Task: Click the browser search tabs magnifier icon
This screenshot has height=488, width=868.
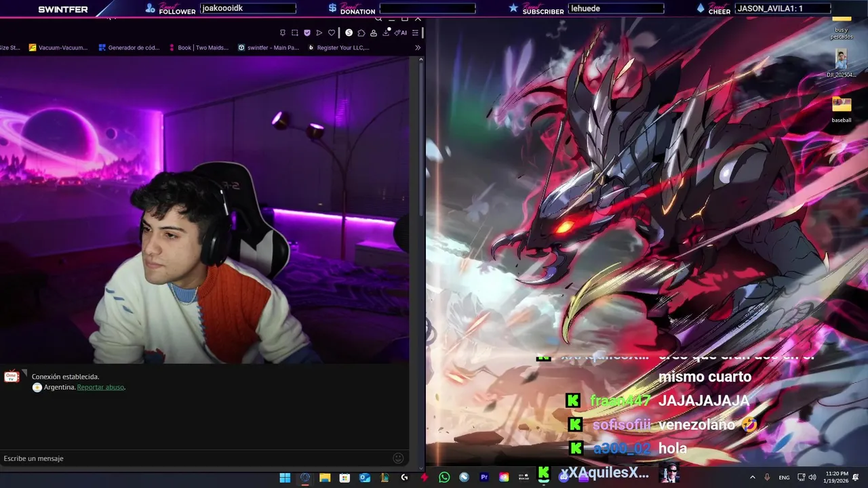Action: (378, 18)
